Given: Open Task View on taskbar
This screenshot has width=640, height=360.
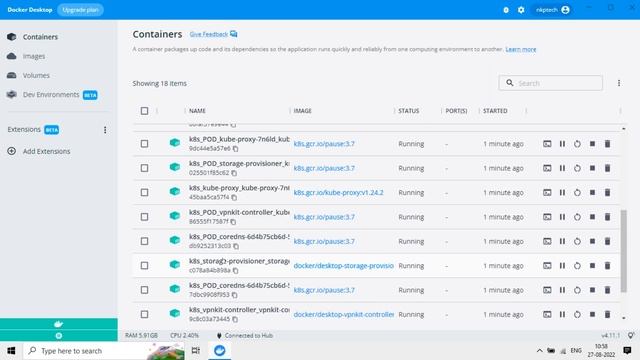Looking at the screenshot, I should tap(196, 351).
